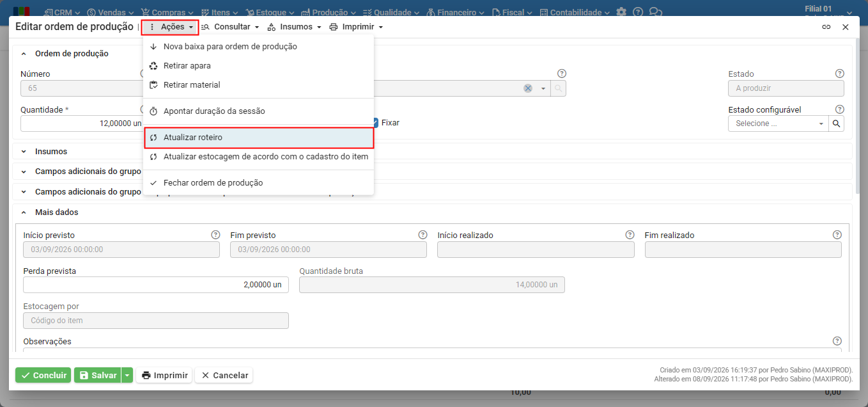This screenshot has height=407, width=868.
Task: Click help icon beside Início previsto
Action: click(x=215, y=235)
